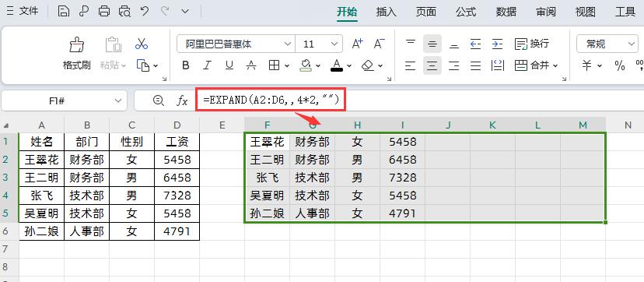Screen dimensions: 644x282
Task: Click the Increase font size icon
Action: [x=357, y=44]
